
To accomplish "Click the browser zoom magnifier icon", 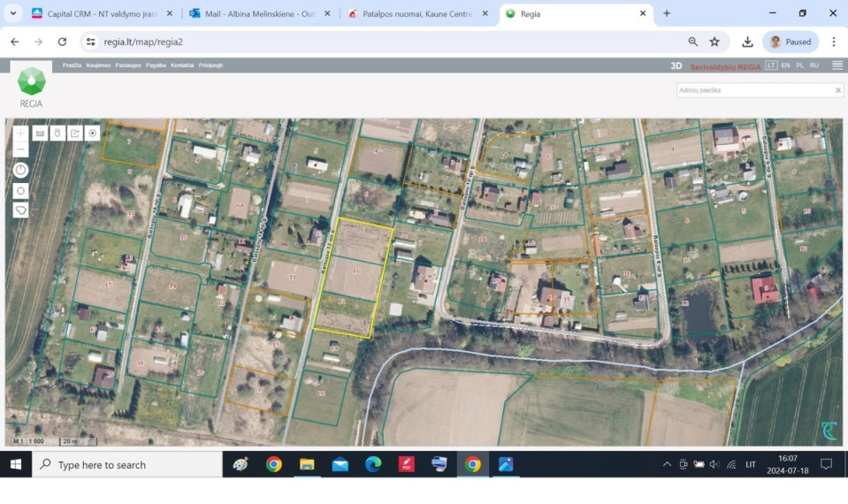I will point(692,42).
